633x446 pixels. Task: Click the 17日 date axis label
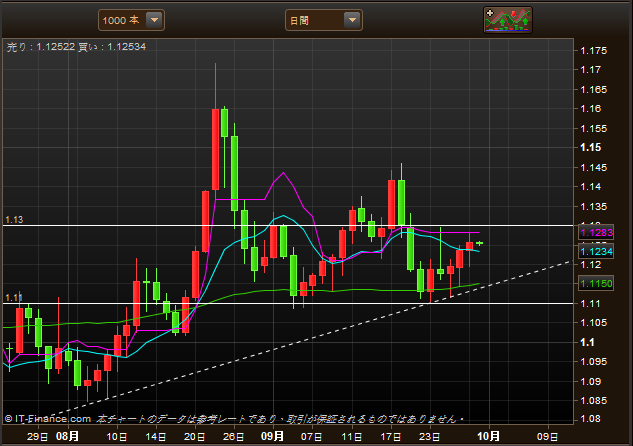[x=391, y=437]
